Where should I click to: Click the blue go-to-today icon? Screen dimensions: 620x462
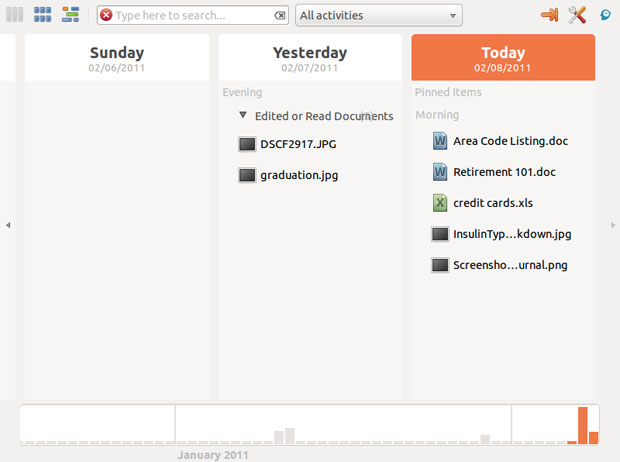(605, 14)
